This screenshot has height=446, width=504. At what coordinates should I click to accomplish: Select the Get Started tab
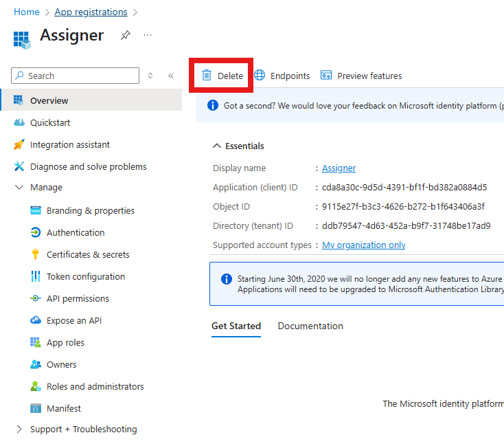(236, 326)
